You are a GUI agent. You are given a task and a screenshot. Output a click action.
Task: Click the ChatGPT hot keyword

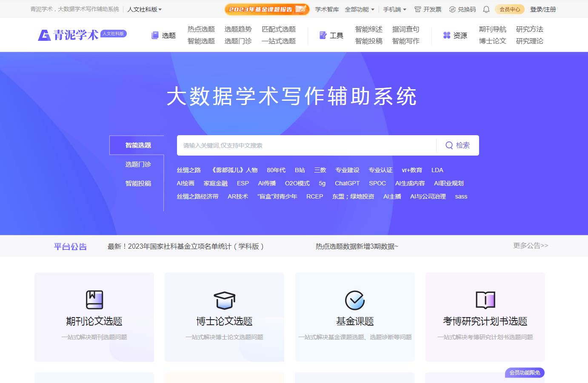click(x=347, y=183)
